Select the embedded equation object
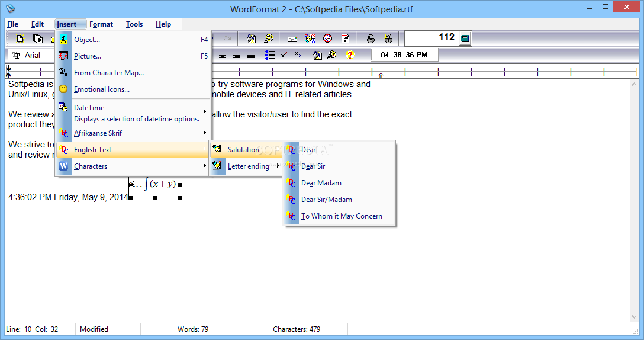Screen dimensions: 644x340 (155, 188)
